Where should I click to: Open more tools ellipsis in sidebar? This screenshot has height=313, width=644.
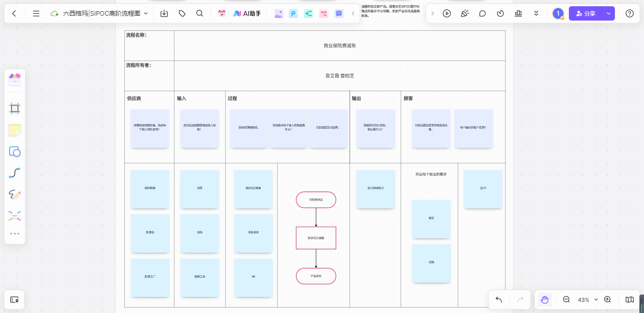click(15, 233)
